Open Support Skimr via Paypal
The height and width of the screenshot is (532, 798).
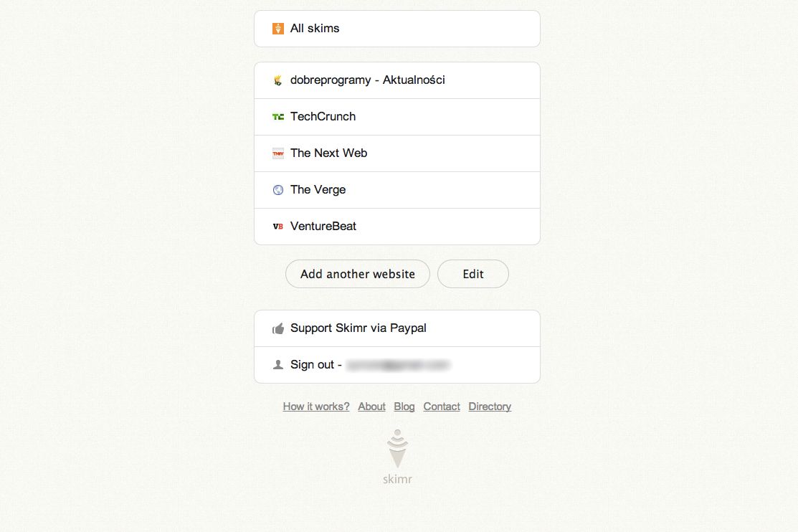397,328
